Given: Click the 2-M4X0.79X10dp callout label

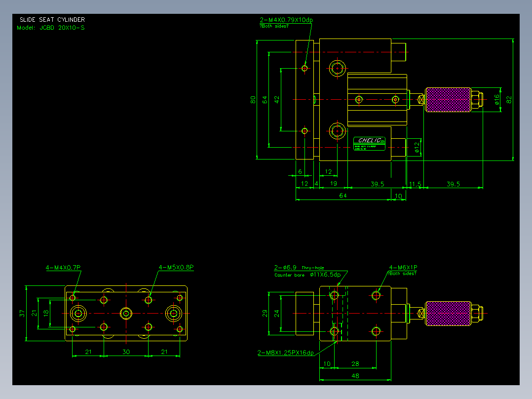Looking at the screenshot, I should [286, 20].
